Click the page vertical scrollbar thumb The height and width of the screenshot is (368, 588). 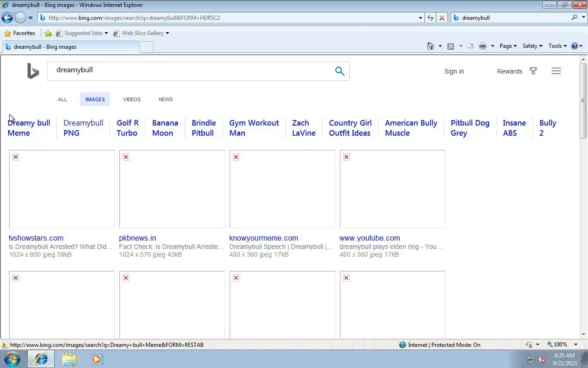click(583, 101)
